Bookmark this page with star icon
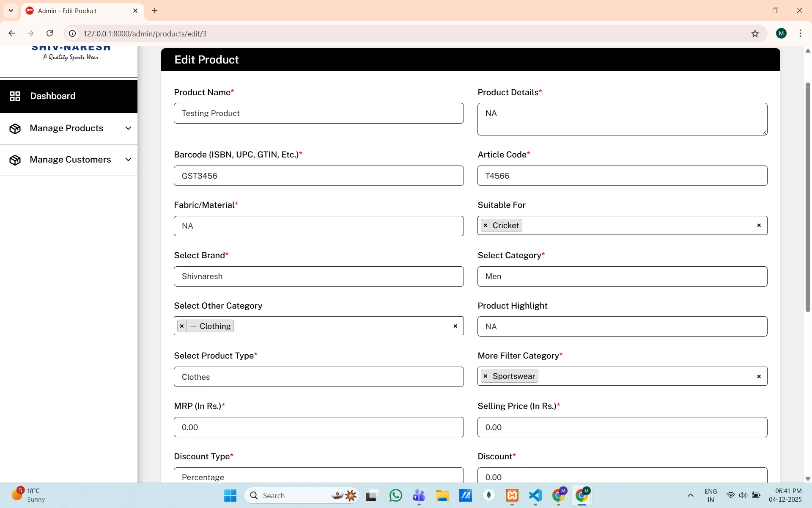Image resolution: width=812 pixels, height=508 pixels. tap(755, 34)
